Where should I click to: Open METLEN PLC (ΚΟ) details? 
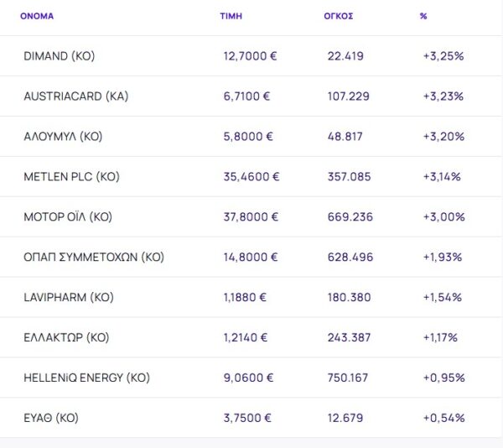pyautogui.click(x=72, y=177)
